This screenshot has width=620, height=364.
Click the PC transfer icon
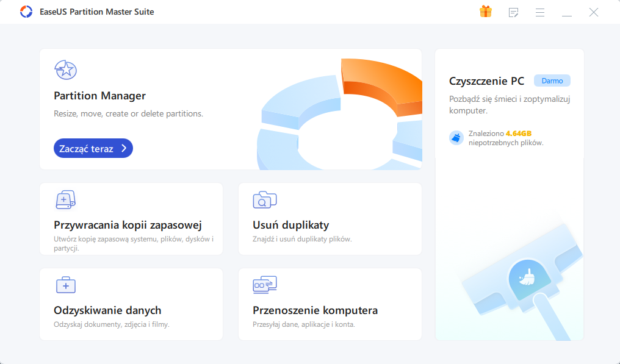pyautogui.click(x=264, y=285)
